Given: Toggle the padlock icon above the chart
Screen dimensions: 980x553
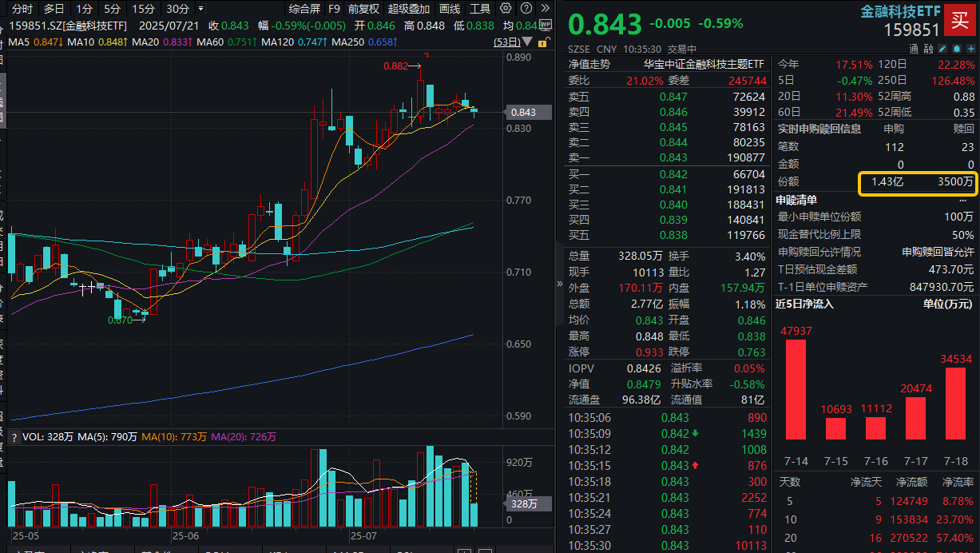Looking at the screenshot, I should pos(542,42).
